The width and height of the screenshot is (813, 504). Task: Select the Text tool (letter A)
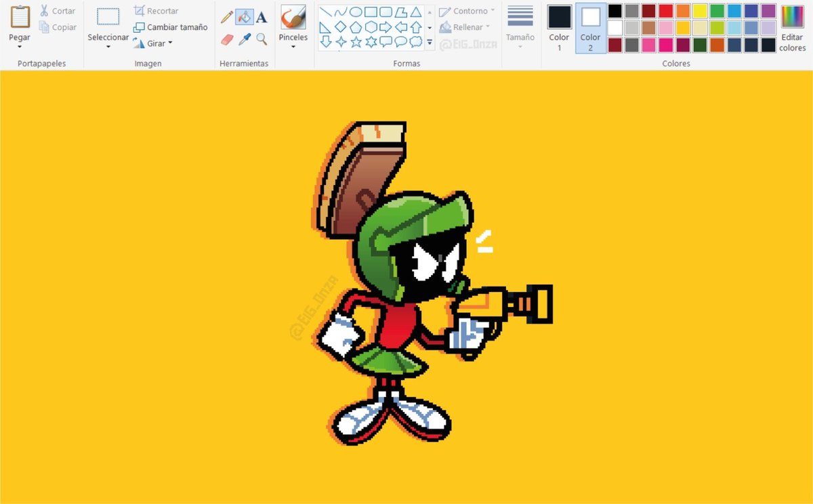pos(262,17)
